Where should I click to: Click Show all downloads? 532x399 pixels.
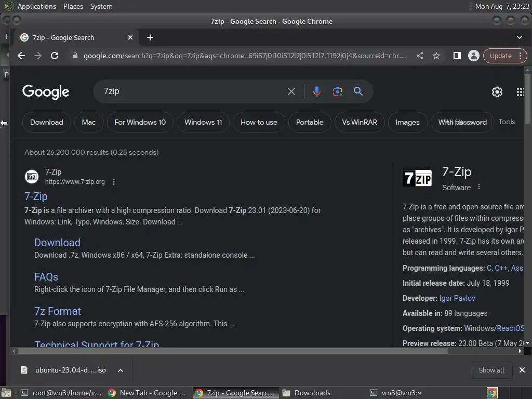point(491,370)
